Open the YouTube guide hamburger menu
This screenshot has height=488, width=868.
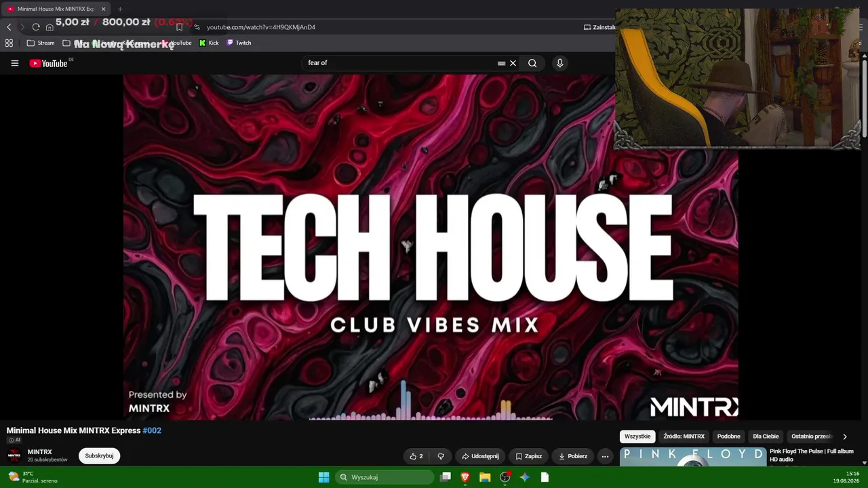click(x=14, y=63)
